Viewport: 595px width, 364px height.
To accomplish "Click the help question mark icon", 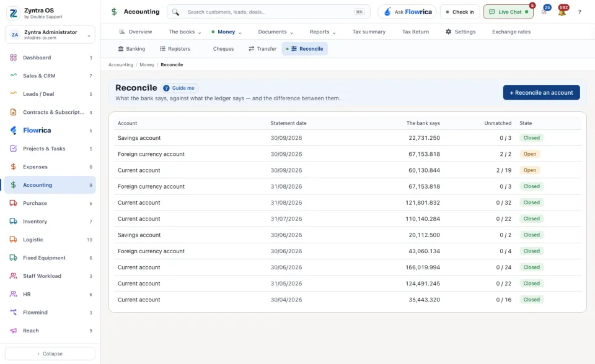I will coord(580,12).
